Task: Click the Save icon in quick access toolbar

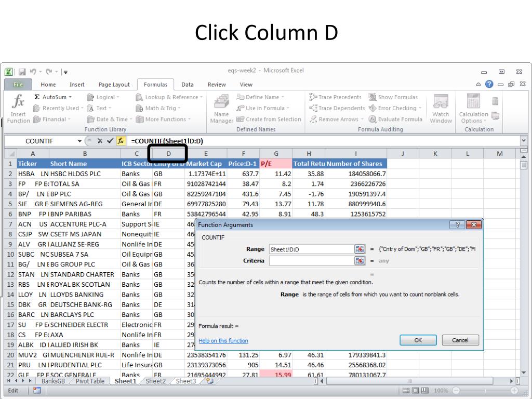Action: click(22, 72)
